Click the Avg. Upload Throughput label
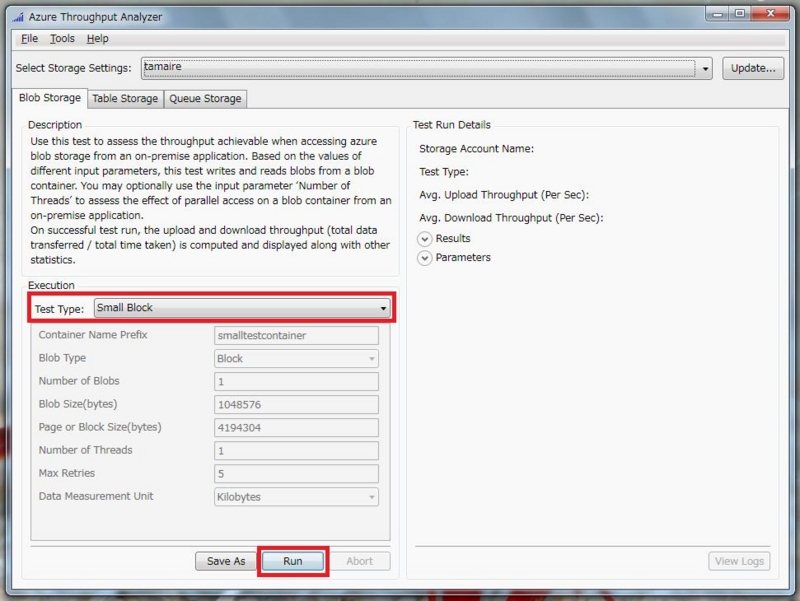This screenshot has height=601, width=800. (504, 195)
